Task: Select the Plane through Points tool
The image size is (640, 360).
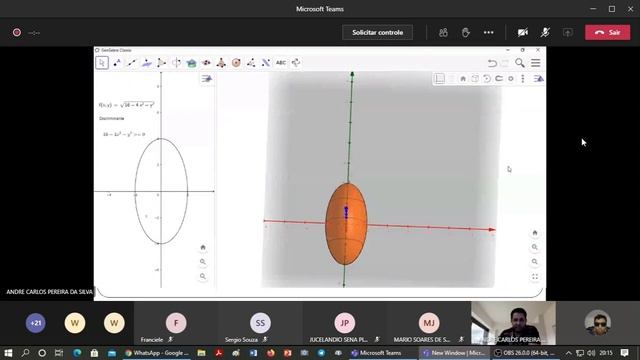Action: [206, 62]
